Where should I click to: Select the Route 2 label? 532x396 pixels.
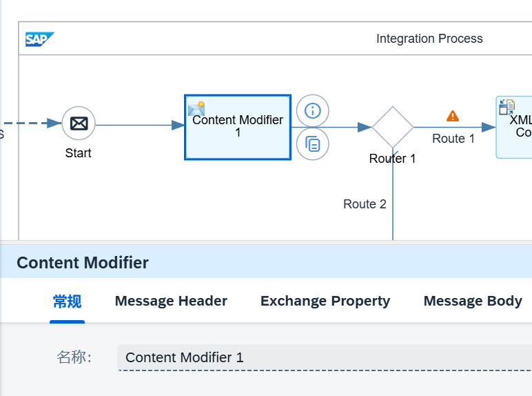pos(365,204)
